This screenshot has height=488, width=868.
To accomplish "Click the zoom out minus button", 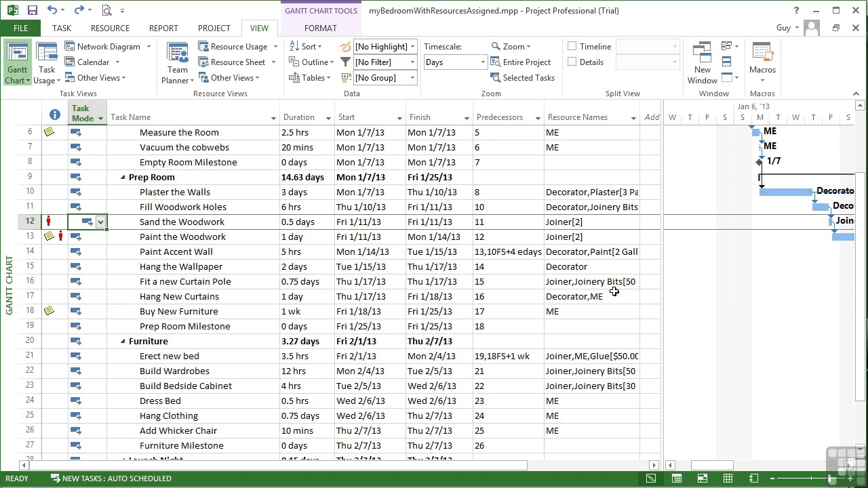I will [772, 479].
